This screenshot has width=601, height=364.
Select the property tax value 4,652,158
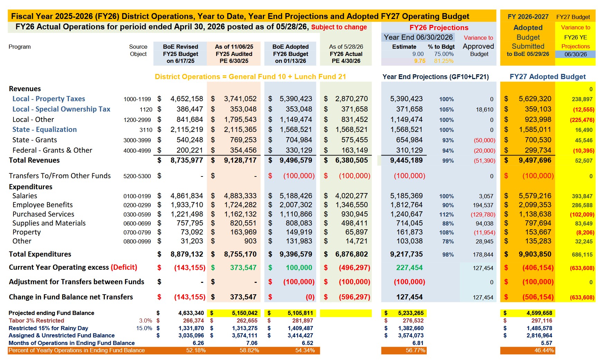(187, 99)
